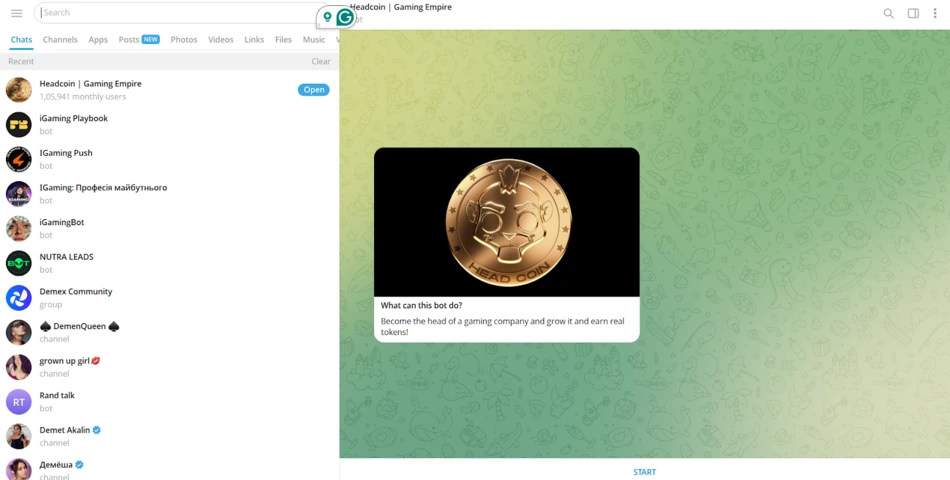Viewport: 950px width, 480px height.
Task: Open the Rand talk RT avatar
Action: pyautogui.click(x=19, y=401)
